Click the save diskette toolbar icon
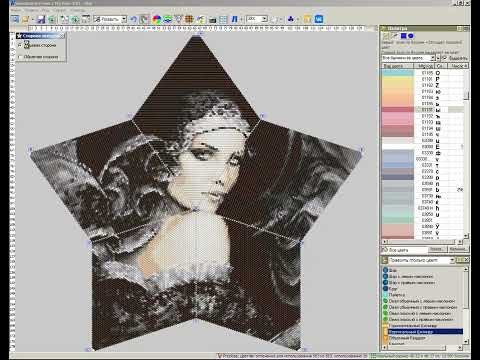 tap(41, 19)
